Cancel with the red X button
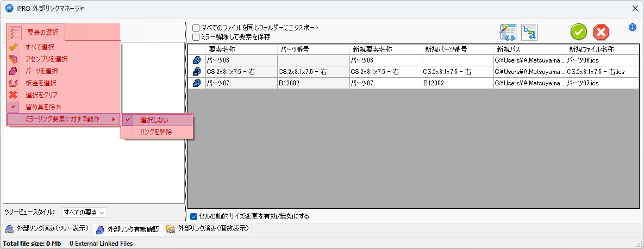The width and height of the screenshot is (644, 249). [x=601, y=32]
